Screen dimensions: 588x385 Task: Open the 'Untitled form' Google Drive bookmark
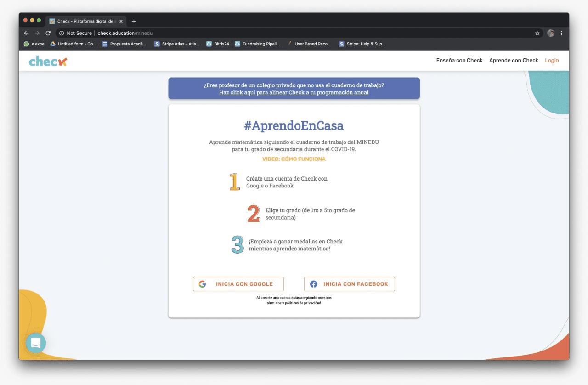(73, 44)
